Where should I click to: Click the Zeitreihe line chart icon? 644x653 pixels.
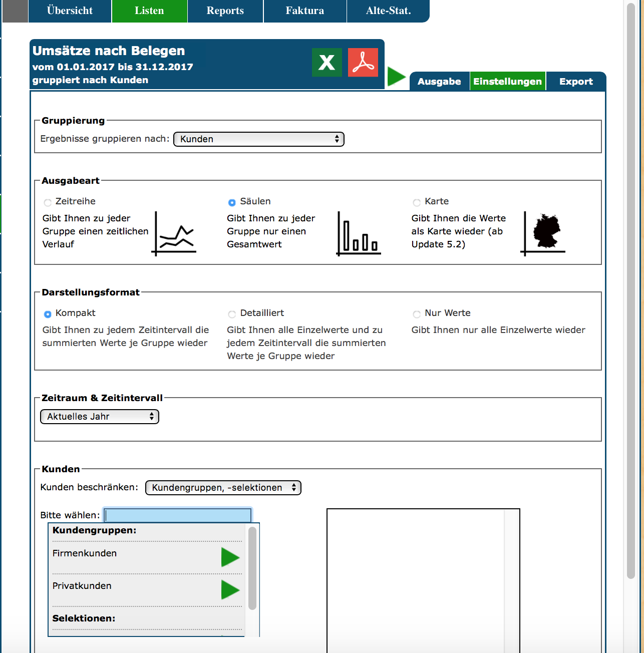tap(174, 233)
